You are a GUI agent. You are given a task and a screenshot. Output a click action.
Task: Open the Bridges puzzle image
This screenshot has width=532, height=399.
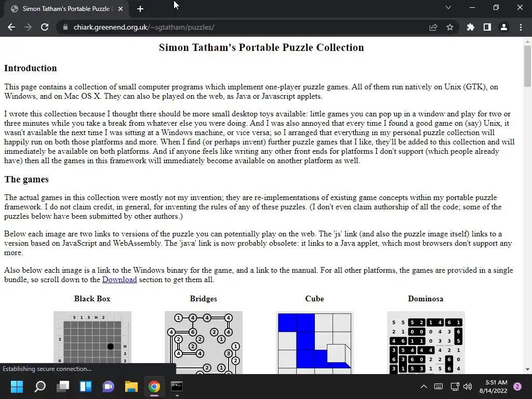point(204,342)
